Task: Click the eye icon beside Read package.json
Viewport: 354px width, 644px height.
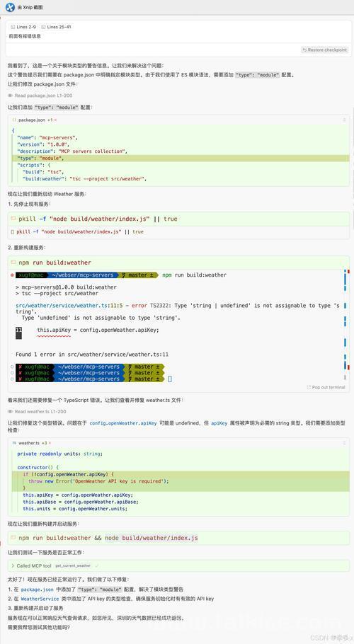Action: pos(11,96)
